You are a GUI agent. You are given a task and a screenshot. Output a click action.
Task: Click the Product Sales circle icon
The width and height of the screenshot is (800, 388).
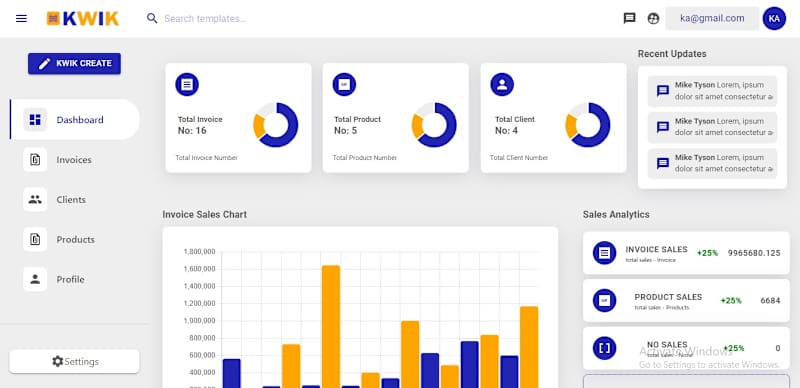coord(605,301)
